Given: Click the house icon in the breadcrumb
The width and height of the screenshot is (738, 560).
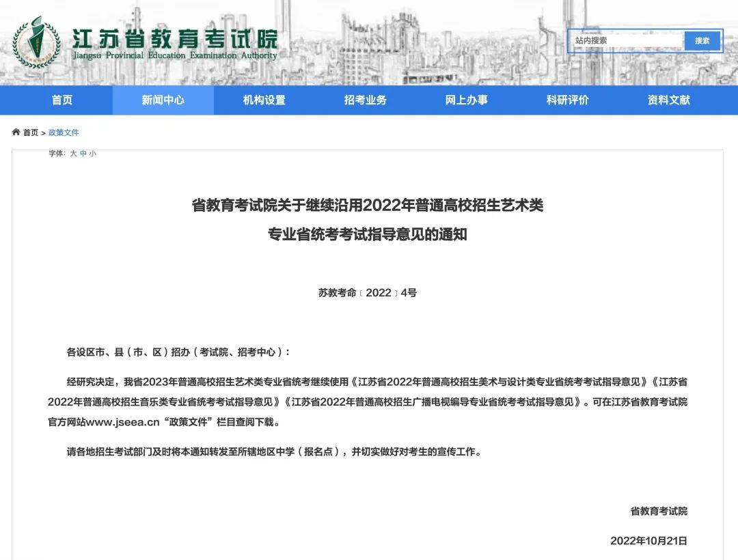Looking at the screenshot, I should point(16,132).
